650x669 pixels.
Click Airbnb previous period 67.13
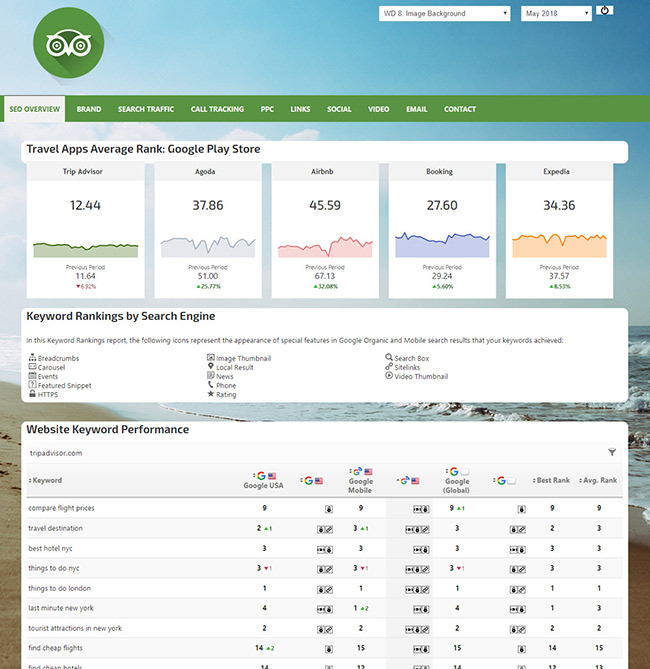325,276
